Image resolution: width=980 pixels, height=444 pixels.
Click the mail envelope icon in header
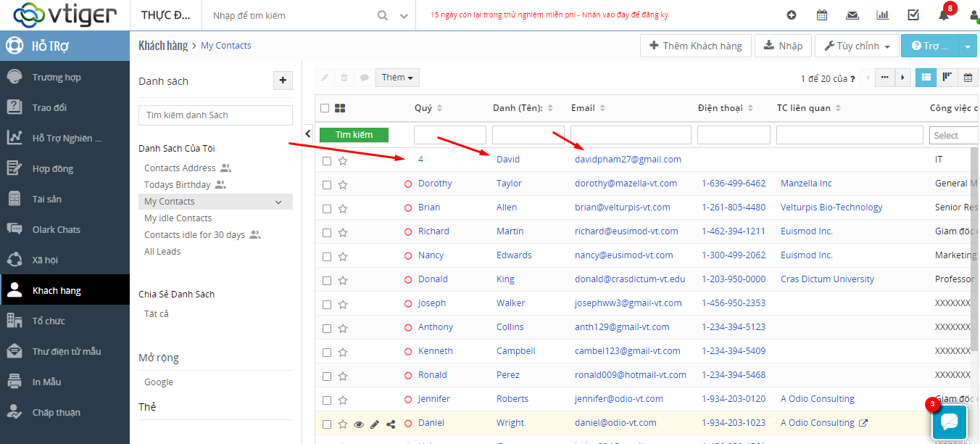852,15
